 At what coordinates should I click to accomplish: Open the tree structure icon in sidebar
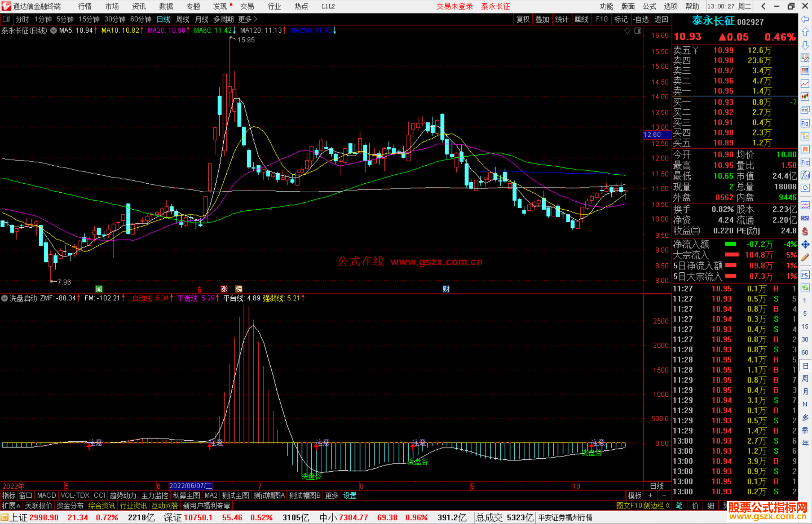[x=805, y=136]
